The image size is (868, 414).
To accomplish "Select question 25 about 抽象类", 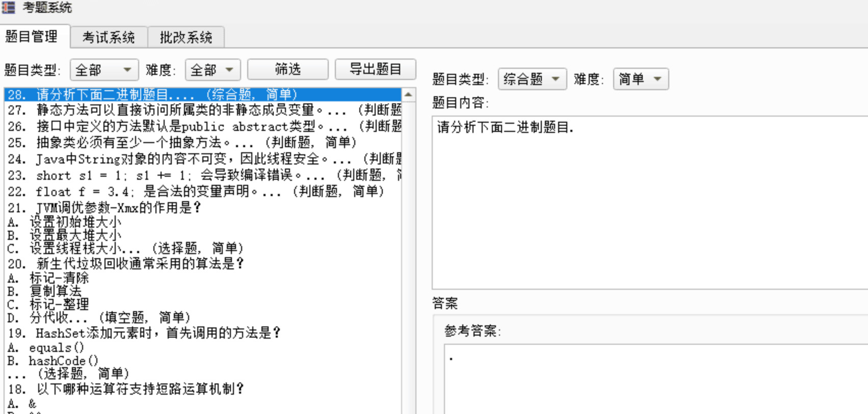I will [178, 143].
